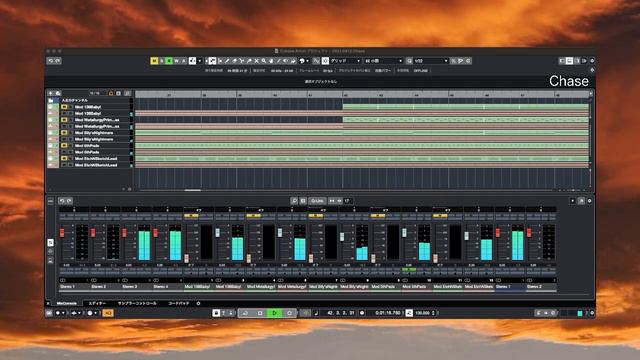
Task: Click the 130.000 tempo value
Action: [x=422, y=313]
